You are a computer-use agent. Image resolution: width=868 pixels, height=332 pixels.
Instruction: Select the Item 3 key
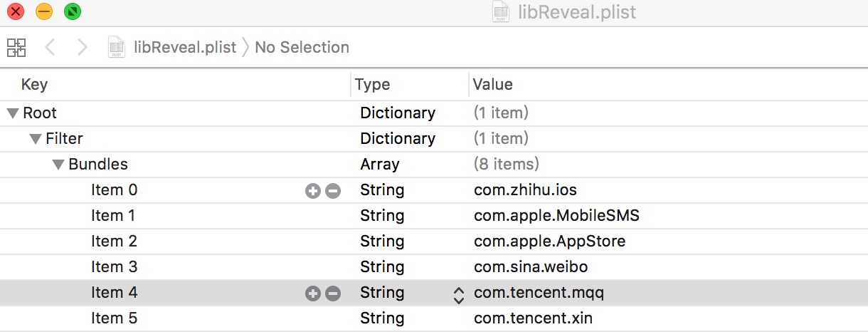(x=115, y=267)
